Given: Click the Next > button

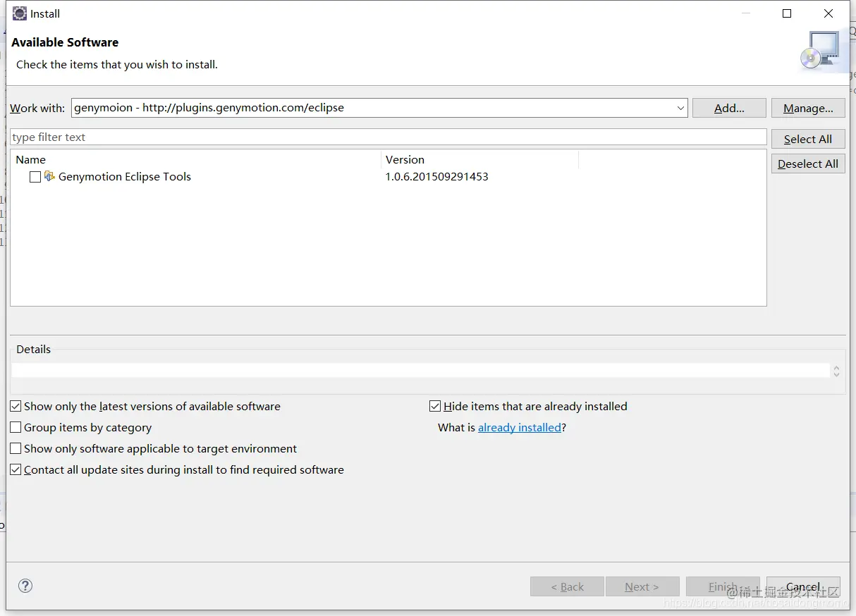Looking at the screenshot, I should pos(642,586).
